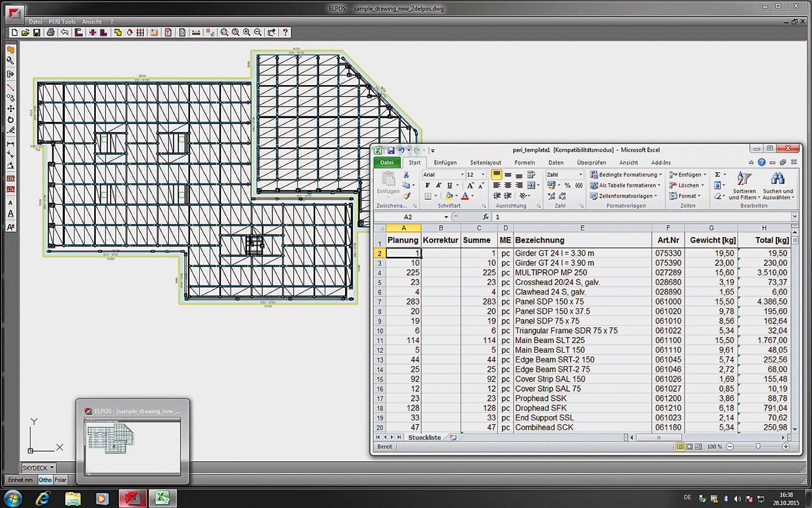Toggle Ortho mode in status bar
The width and height of the screenshot is (812, 508).
pyautogui.click(x=45, y=480)
